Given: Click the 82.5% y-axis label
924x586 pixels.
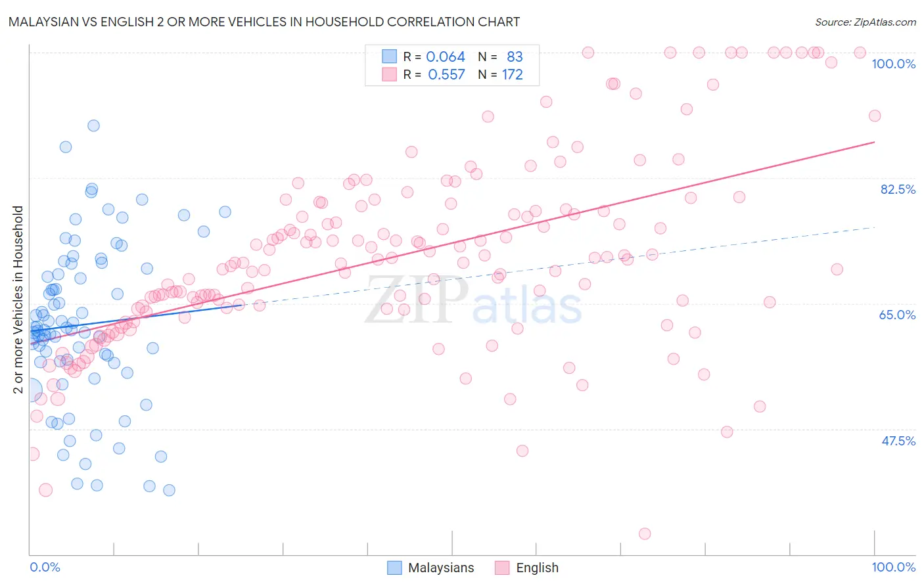Looking at the screenshot, I should pyautogui.click(x=898, y=189).
